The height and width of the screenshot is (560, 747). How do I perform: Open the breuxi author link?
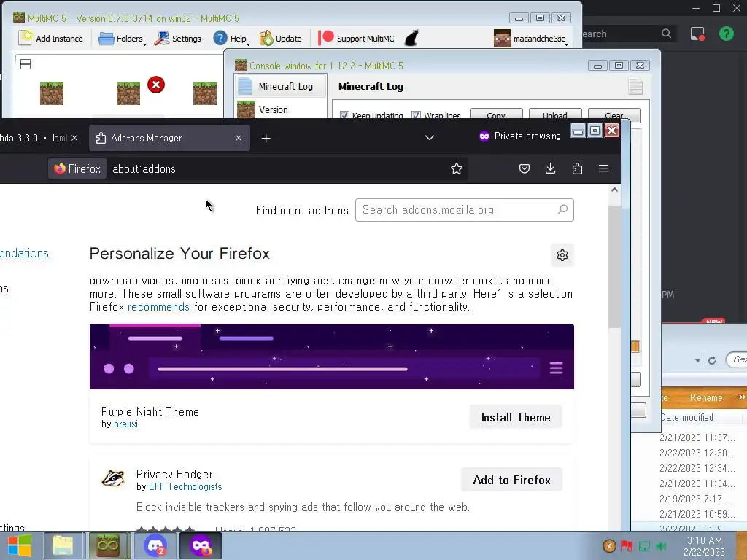pos(125,424)
